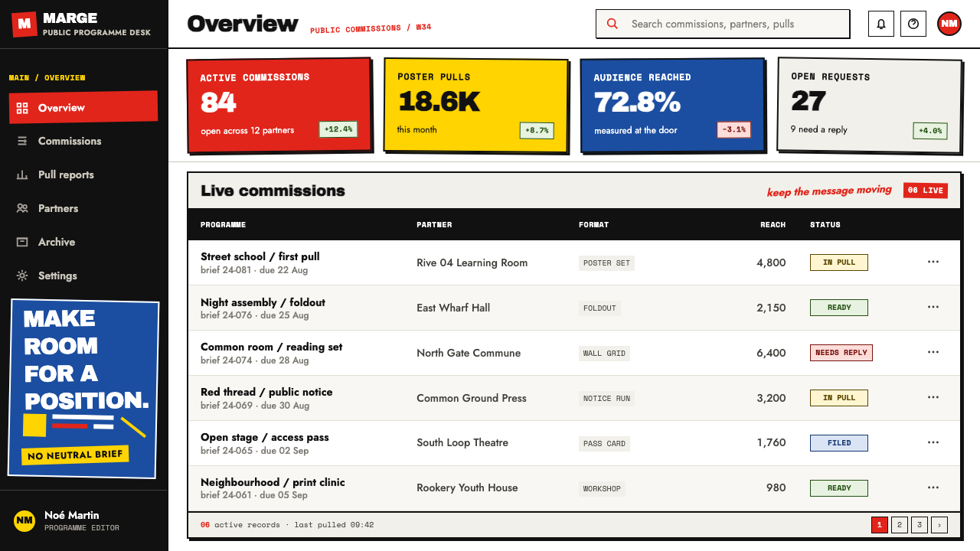Screen dimensions: 980x551
Task: Go to page 2 of commissions
Action: (x=900, y=525)
